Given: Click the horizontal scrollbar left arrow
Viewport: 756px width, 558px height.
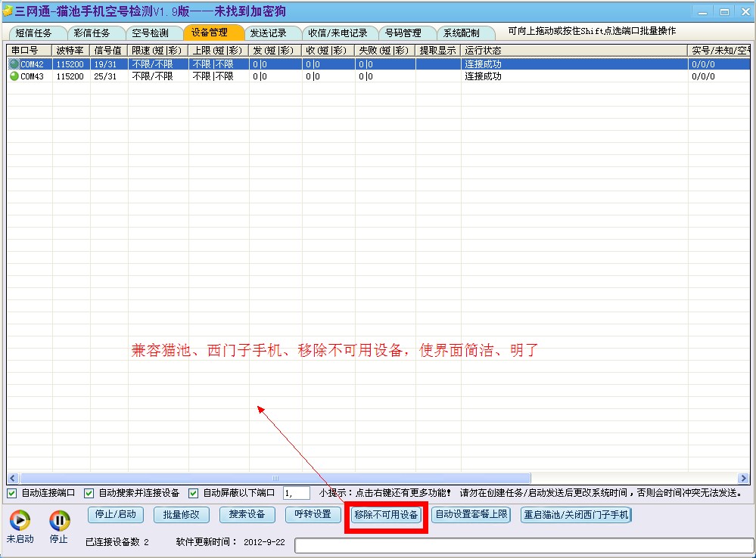Looking at the screenshot, I should tap(13, 479).
